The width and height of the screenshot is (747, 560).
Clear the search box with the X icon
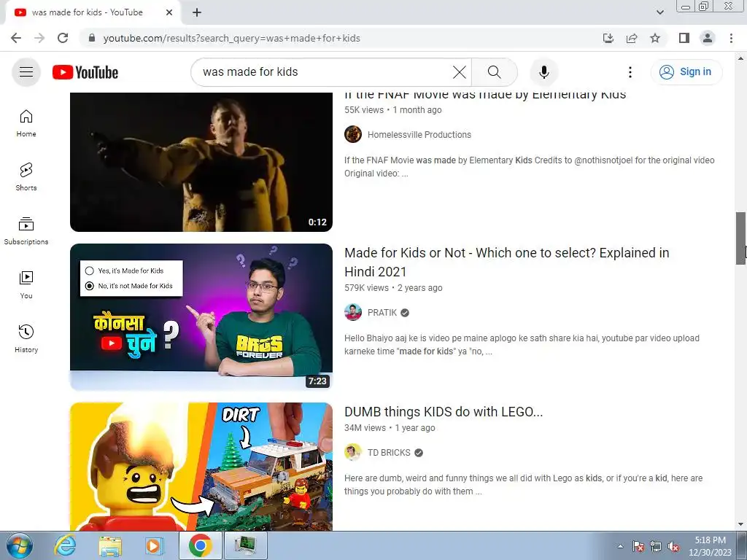pyautogui.click(x=460, y=72)
